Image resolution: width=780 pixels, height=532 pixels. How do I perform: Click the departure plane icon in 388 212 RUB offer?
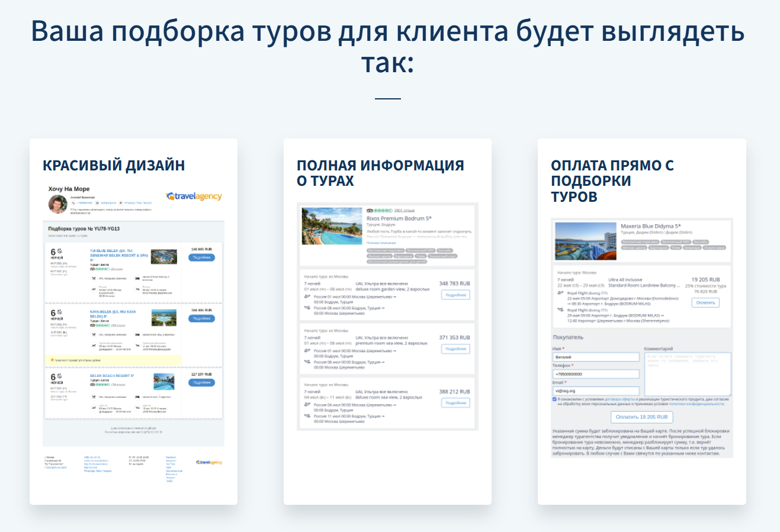307,405
